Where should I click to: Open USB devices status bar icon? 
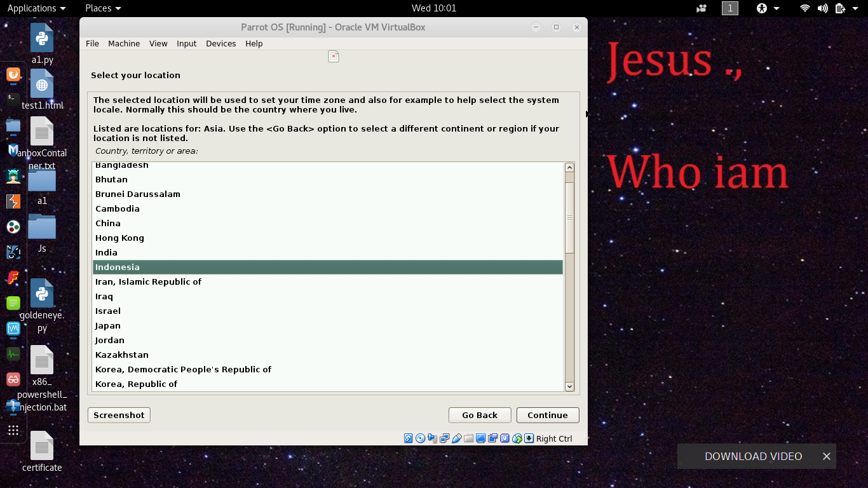click(x=456, y=438)
